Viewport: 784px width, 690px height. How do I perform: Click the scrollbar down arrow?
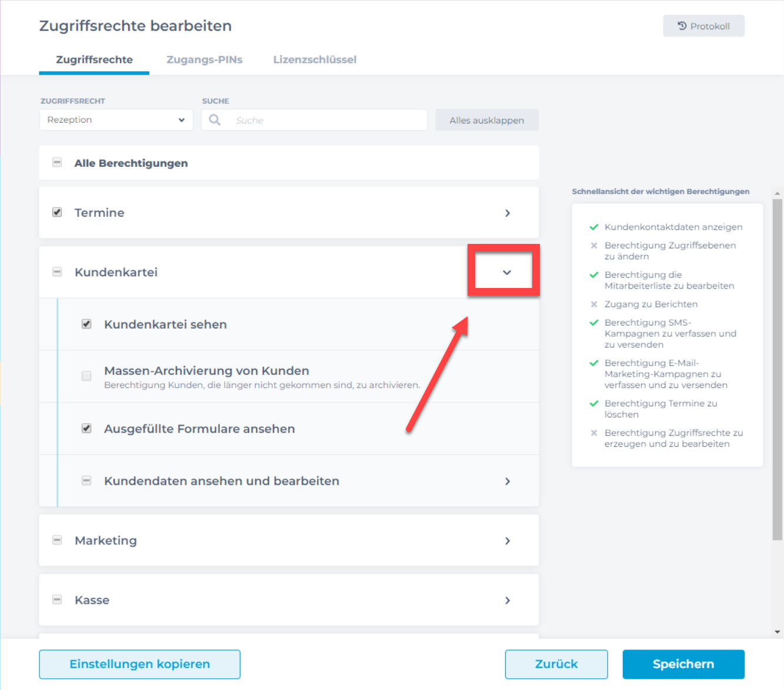778,632
